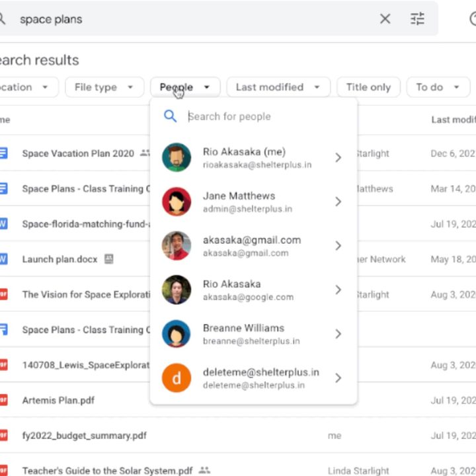Expand chevron beside akasaka@google.com entry
The width and height of the screenshot is (476, 476).
click(x=338, y=290)
